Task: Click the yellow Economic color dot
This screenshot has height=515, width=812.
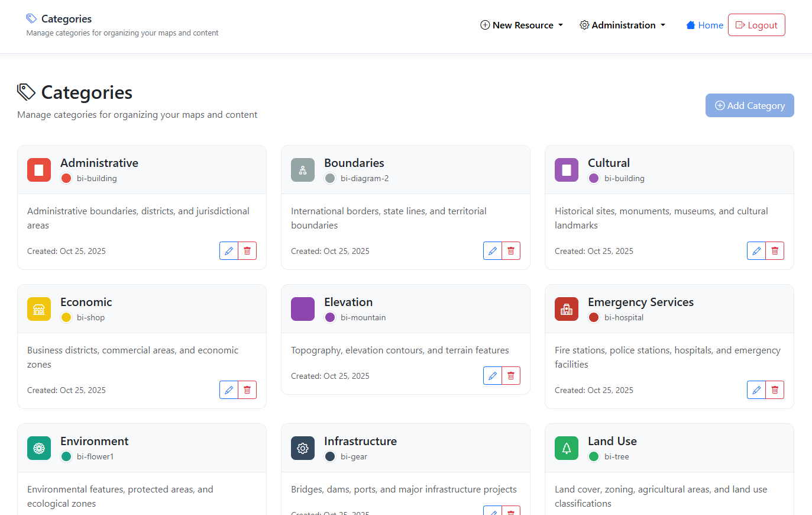Action: (x=66, y=317)
